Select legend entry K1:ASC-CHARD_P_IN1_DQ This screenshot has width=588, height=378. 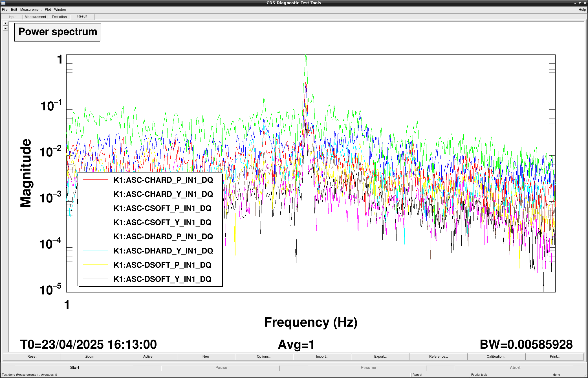tap(163, 180)
